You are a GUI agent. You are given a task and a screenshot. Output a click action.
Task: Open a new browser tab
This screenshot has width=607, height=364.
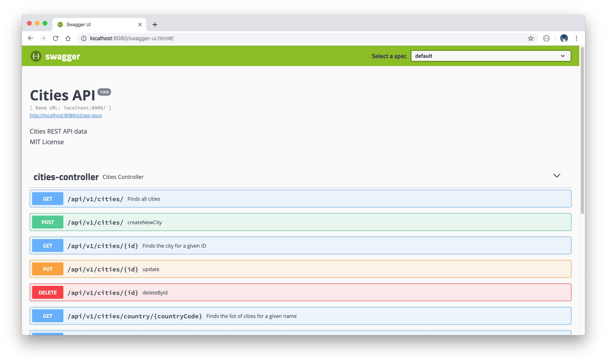(x=155, y=25)
